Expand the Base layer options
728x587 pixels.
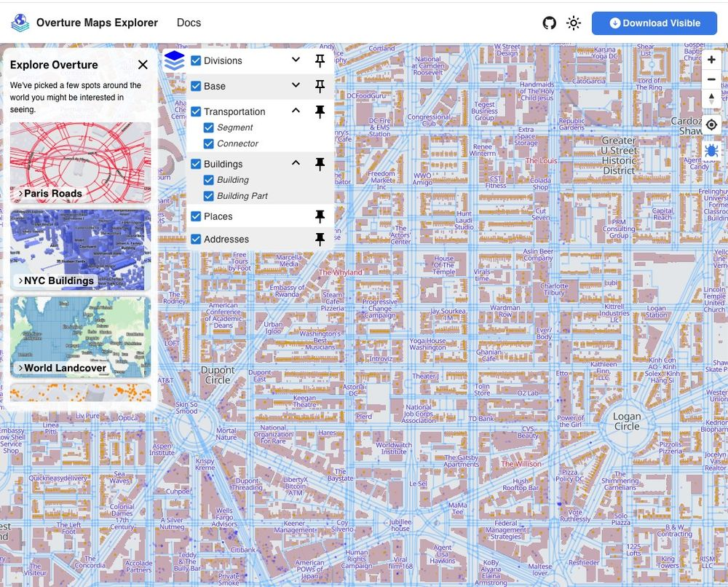click(x=294, y=86)
